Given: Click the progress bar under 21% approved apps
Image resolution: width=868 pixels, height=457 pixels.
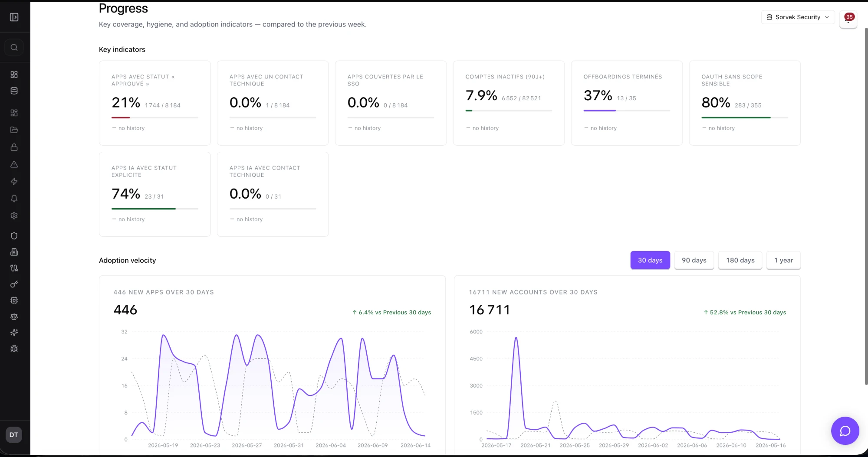Looking at the screenshot, I should tap(155, 118).
